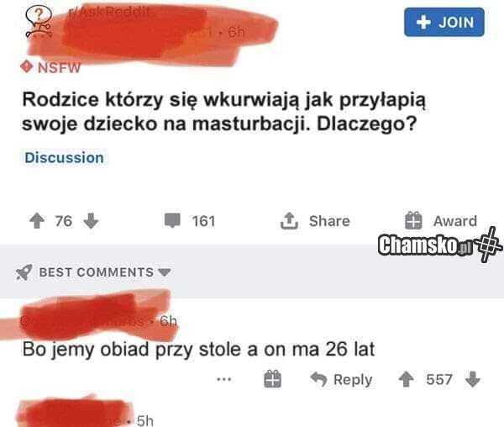The height and width of the screenshot is (427, 504).
Task: Click the Share upload icon
Action: coord(289,221)
